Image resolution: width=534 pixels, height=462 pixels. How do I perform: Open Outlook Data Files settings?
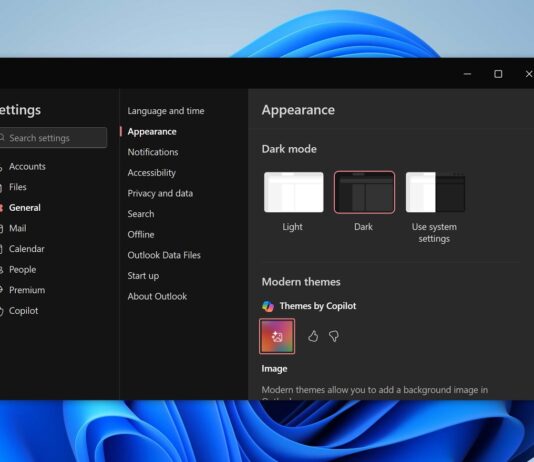click(164, 255)
